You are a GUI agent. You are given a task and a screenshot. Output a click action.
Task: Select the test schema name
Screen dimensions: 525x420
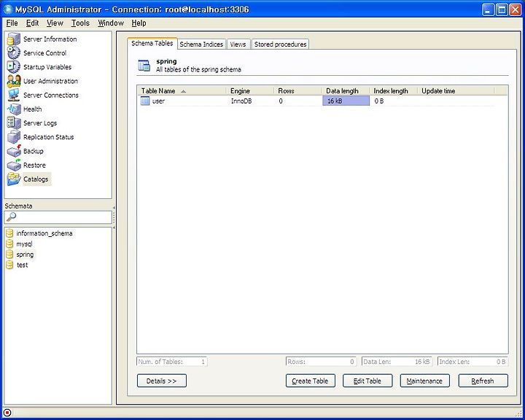[23, 265]
